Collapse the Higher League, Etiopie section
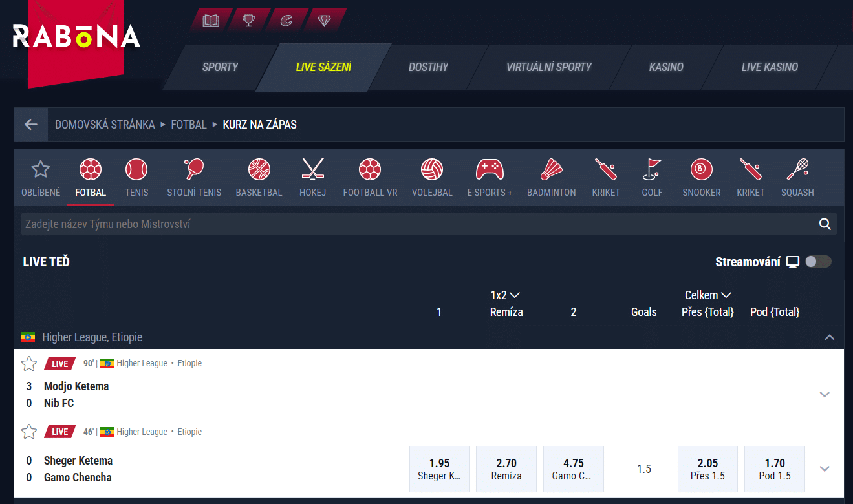 [830, 337]
